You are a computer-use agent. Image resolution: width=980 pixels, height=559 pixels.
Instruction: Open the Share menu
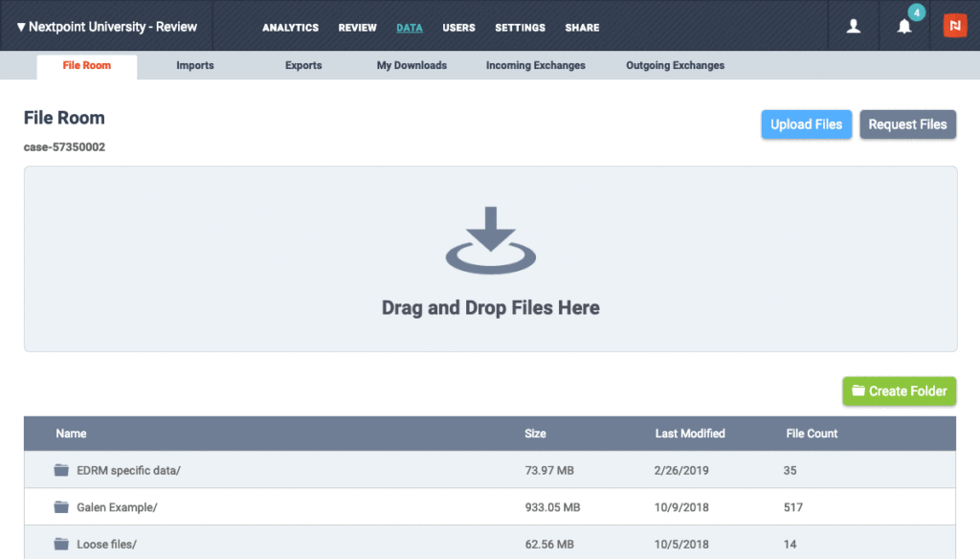click(582, 28)
